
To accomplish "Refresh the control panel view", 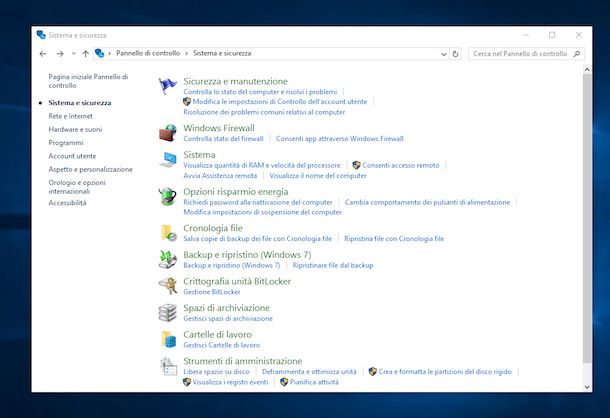I will click(x=456, y=53).
